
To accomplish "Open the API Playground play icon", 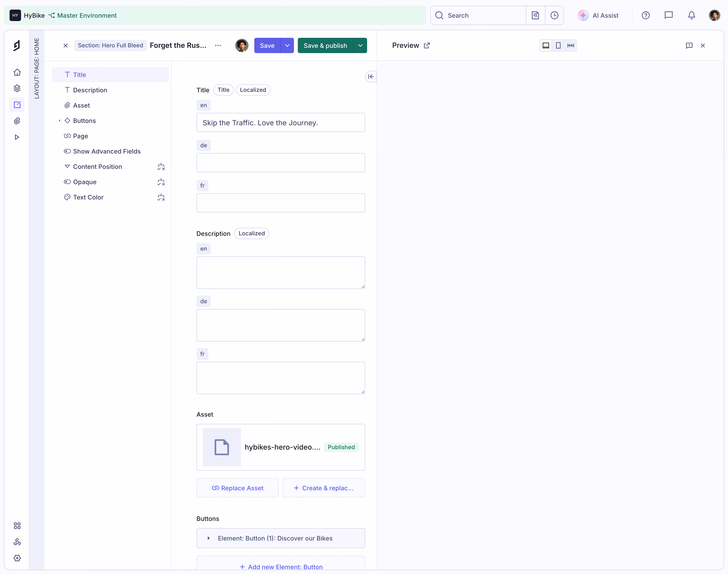I will (17, 137).
